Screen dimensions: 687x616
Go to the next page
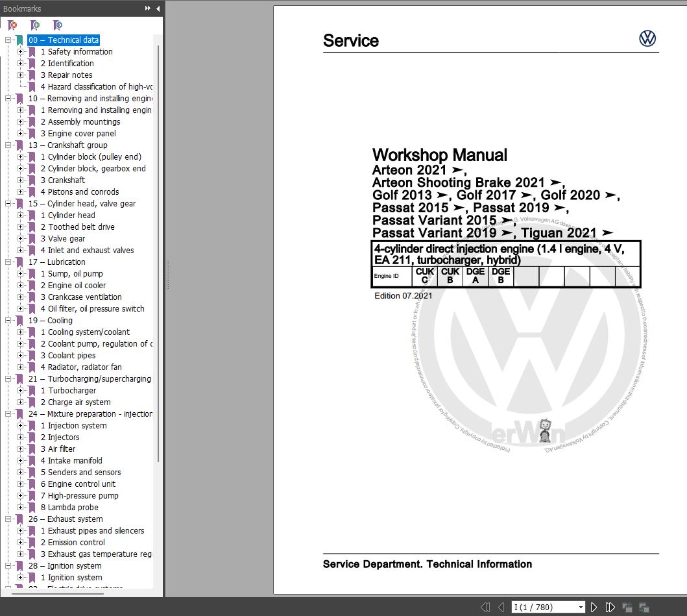point(594,607)
